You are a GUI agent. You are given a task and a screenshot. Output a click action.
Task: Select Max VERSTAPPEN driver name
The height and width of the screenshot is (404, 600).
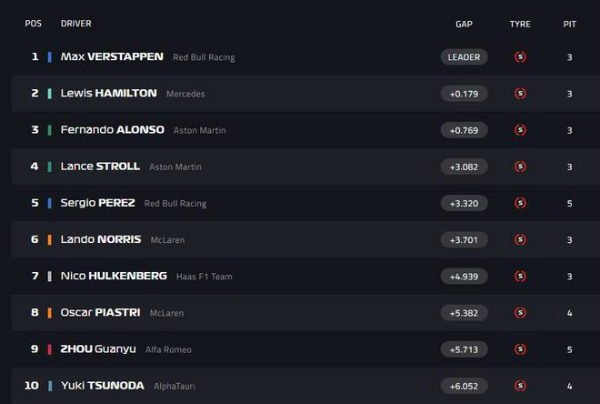[112, 57]
